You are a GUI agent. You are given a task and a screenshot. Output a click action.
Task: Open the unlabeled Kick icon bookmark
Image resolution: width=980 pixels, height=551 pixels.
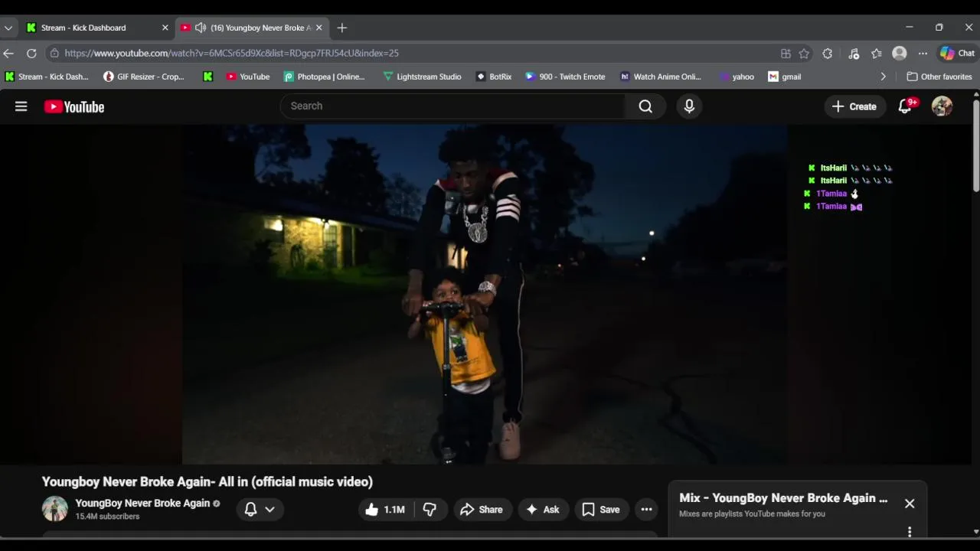(x=207, y=77)
